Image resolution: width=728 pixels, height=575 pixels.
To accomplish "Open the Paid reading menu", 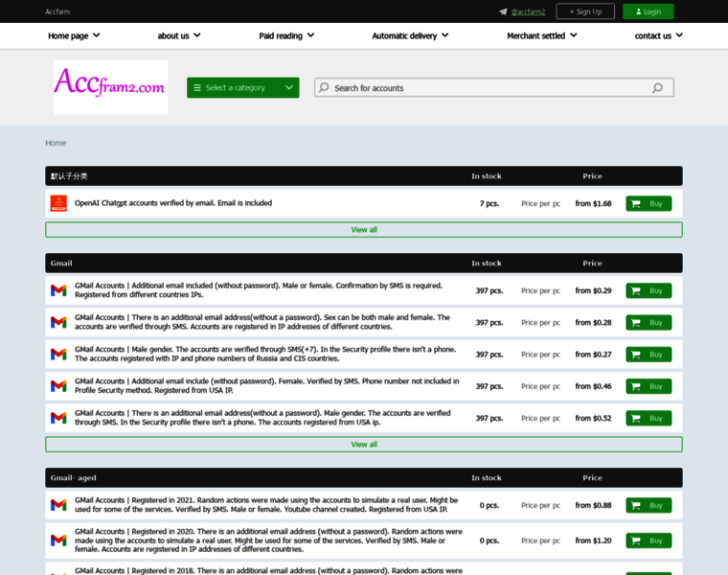I will (x=286, y=35).
